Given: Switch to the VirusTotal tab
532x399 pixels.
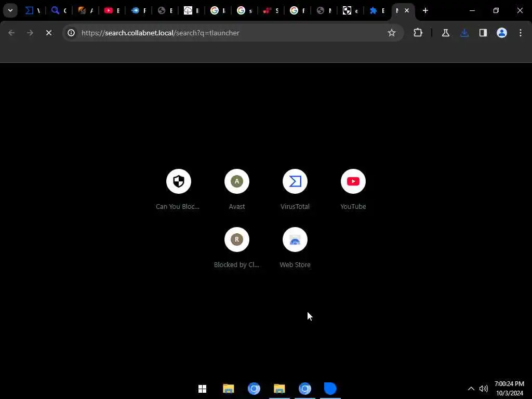Looking at the screenshot, I should (33, 10).
